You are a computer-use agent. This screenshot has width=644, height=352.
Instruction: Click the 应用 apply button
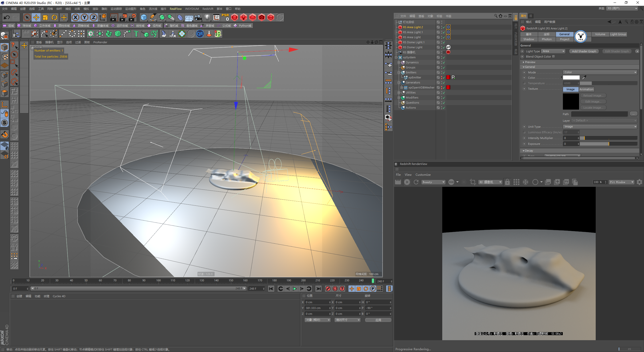point(378,320)
